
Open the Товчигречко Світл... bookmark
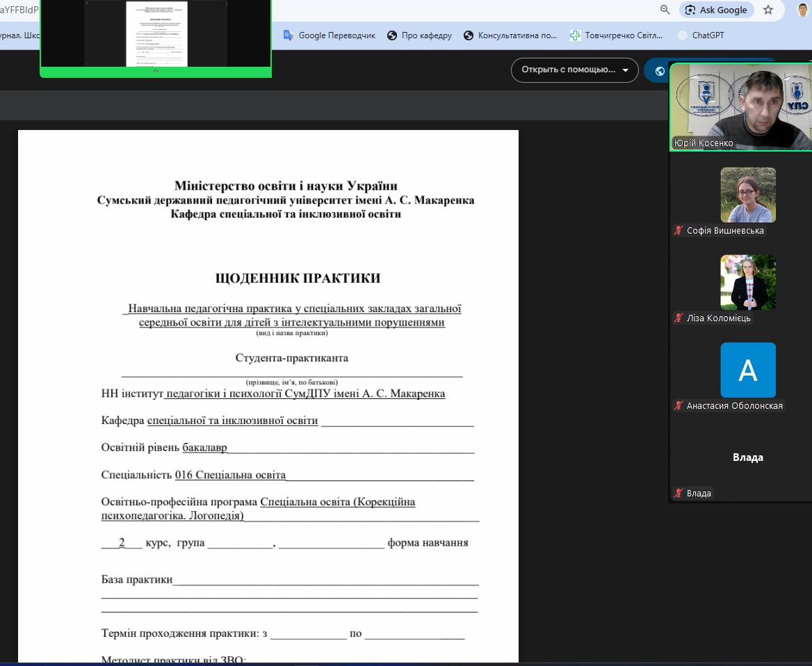pos(616,35)
